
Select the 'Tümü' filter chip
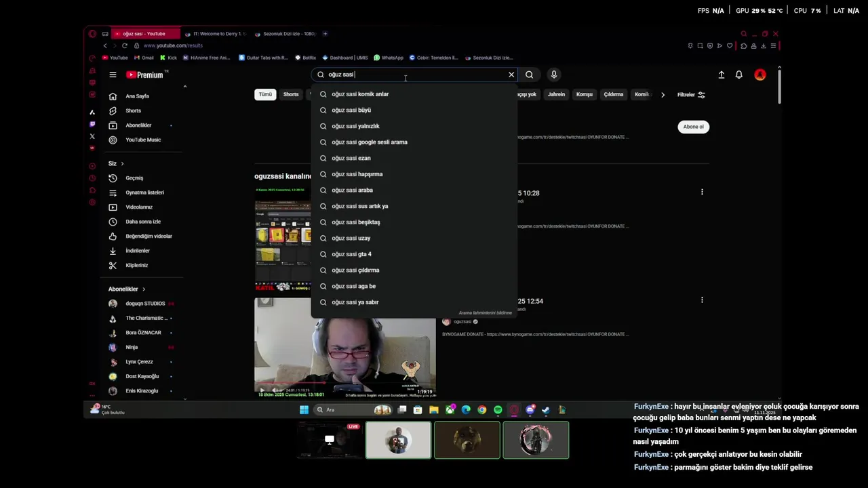(265, 94)
